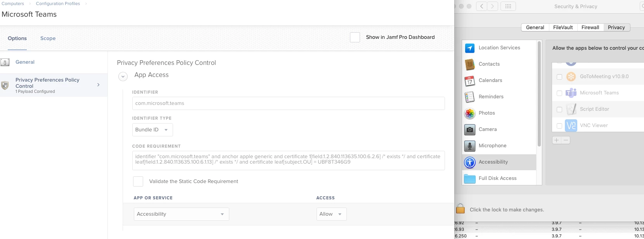Open the General tab in Security & Privacy

(x=535, y=28)
